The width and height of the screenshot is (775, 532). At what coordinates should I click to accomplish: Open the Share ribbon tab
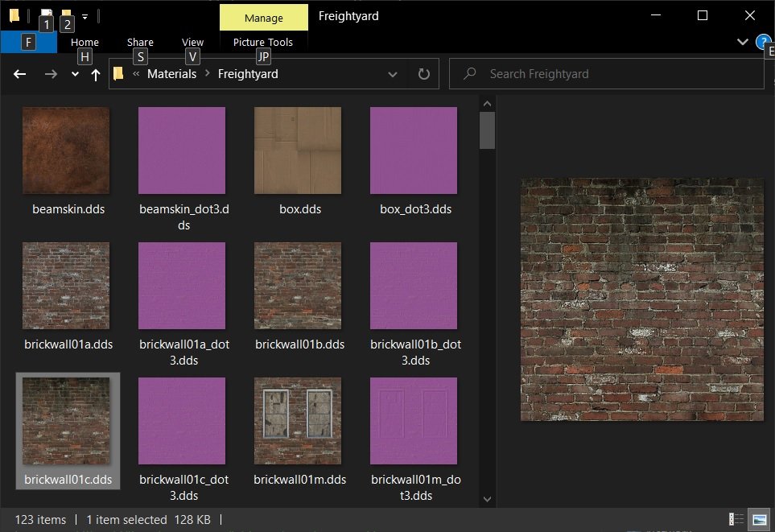click(140, 42)
